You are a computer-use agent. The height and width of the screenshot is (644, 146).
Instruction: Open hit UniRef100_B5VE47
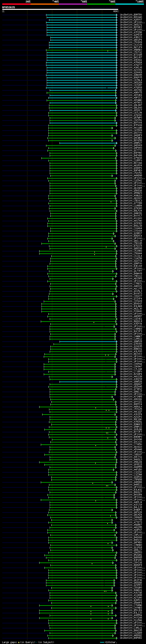tap(131, 304)
